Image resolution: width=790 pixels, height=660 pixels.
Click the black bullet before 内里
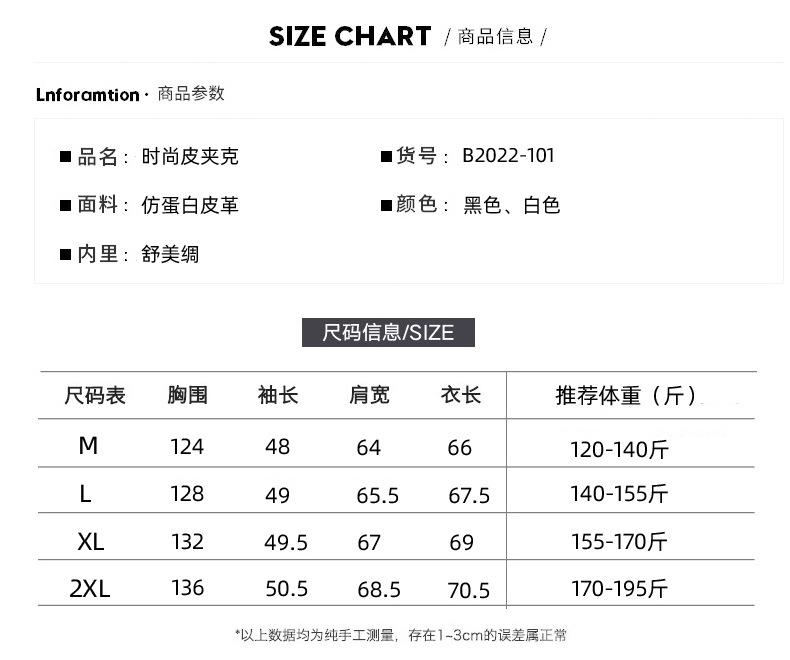(65, 255)
